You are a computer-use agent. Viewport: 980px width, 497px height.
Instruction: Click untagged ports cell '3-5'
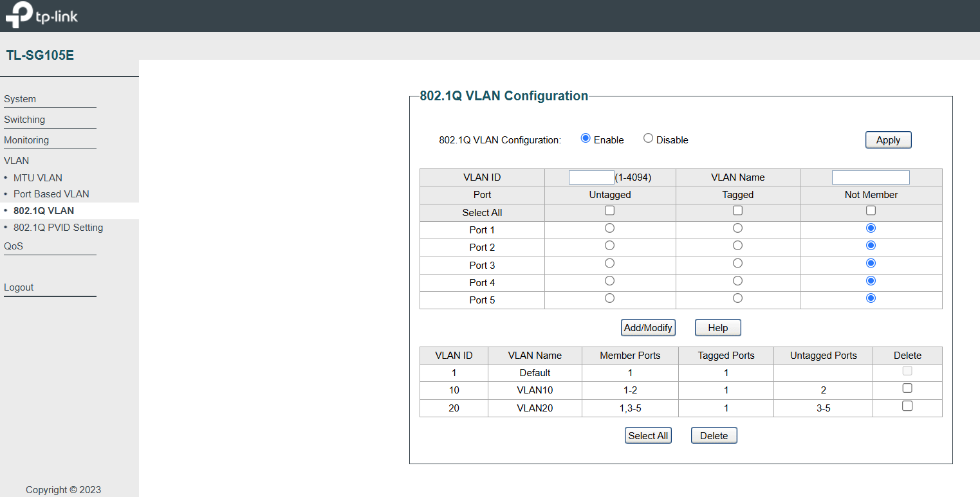click(x=824, y=408)
